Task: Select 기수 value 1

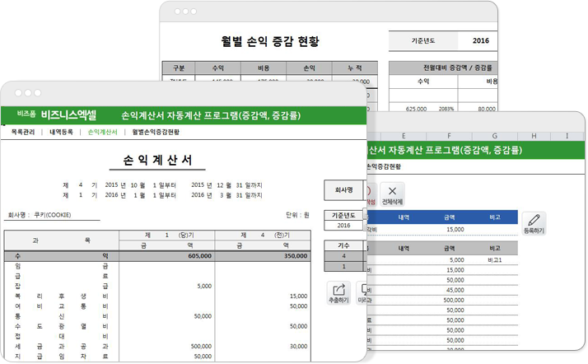Action: [x=343, y=266]
